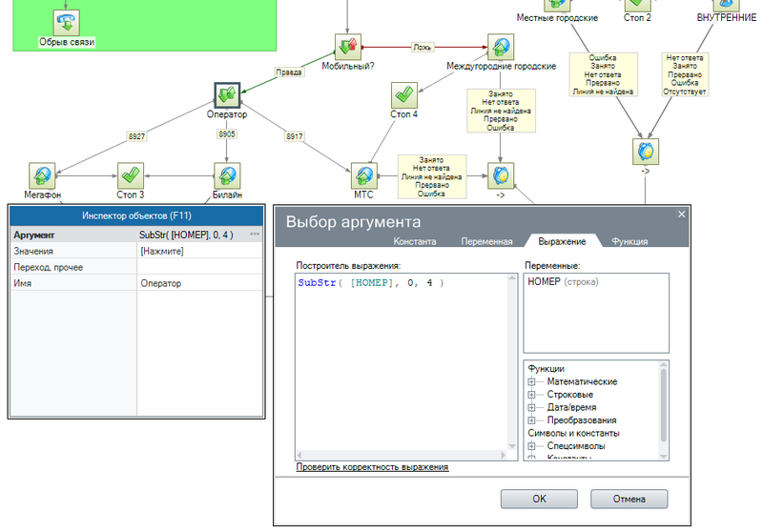
Task: Expand the Спецсимволы node
Action: [x=531, y=446]
